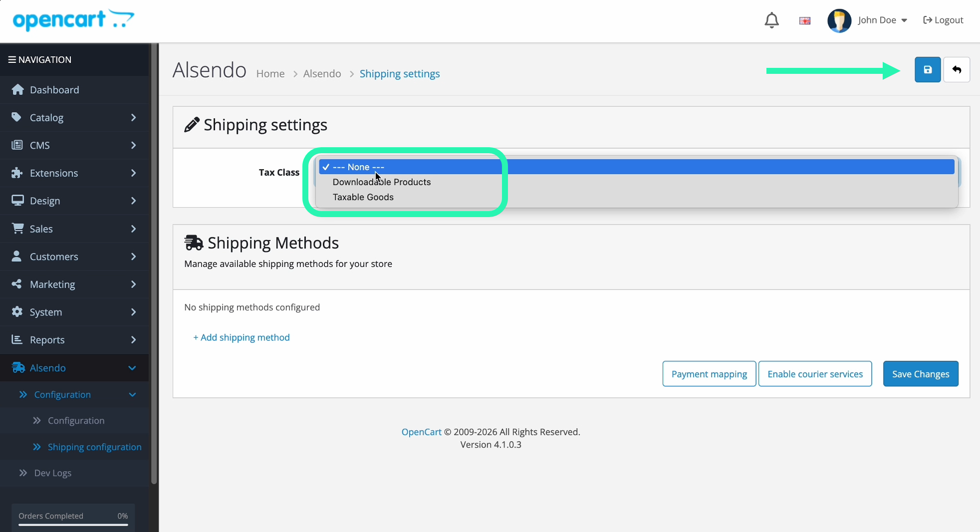Image resolution: width=980 pixels, height=532 pixels.
Task: Click the 'Version 4.1.0.3' footer text
Action: (491, 445)
